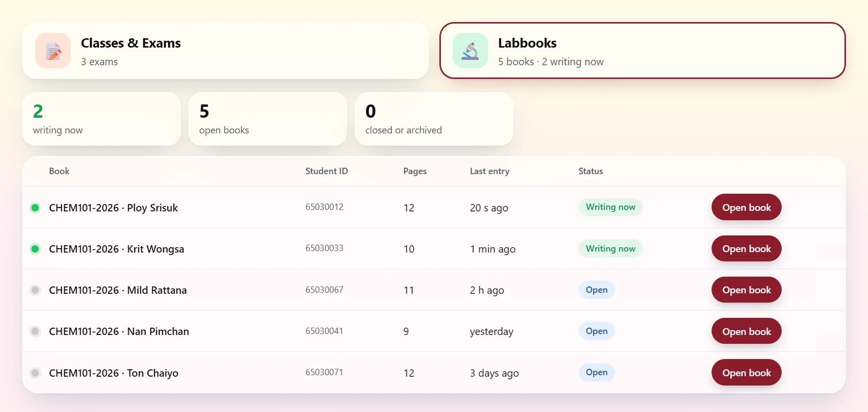Click the 'Open' status badge for Ton Chaiyo
868x412 pixels.
597,372
